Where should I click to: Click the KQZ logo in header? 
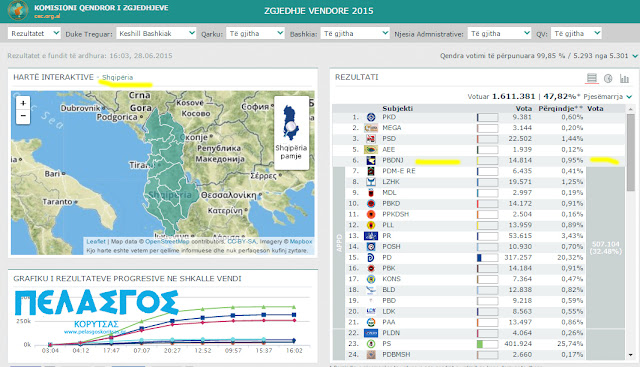click(x=18, y=11)
